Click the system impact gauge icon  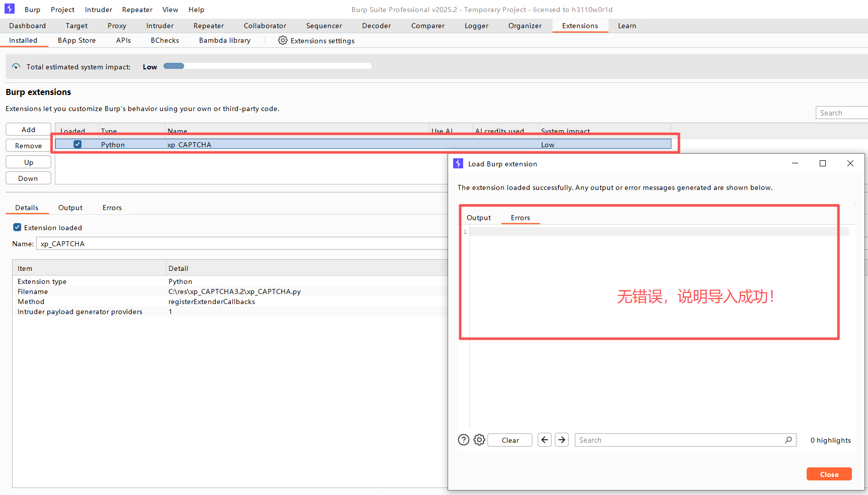point(16,66)
